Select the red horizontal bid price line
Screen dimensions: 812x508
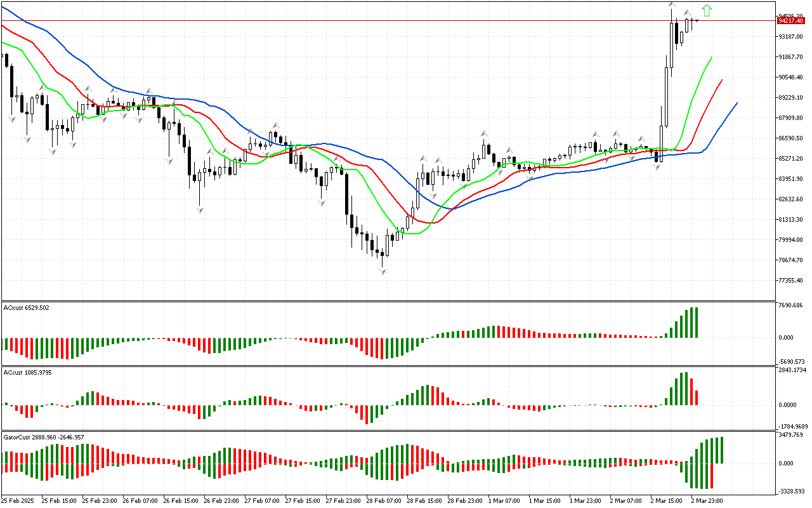tap(388, 21)
